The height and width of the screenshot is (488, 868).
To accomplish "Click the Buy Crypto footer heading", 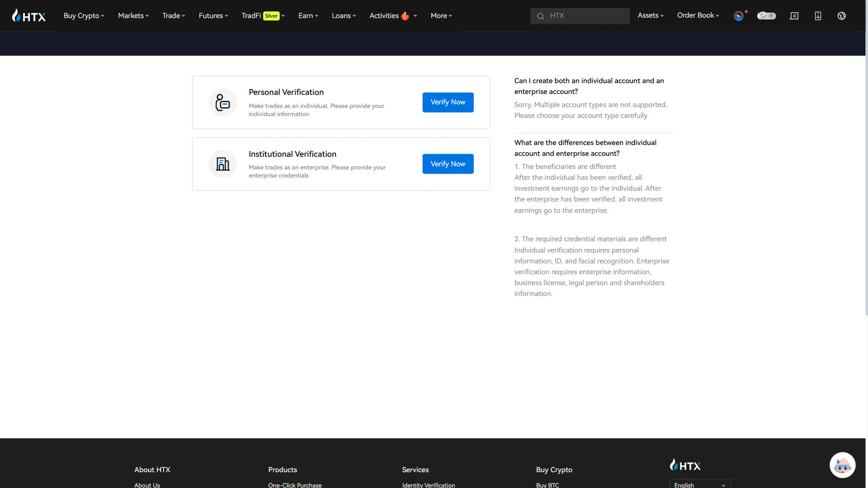I will point(554,470).
